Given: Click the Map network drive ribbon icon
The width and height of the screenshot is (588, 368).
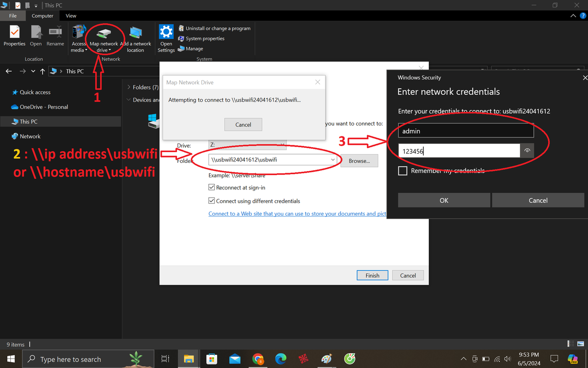Looking at the screenshot, I should 103,34.
